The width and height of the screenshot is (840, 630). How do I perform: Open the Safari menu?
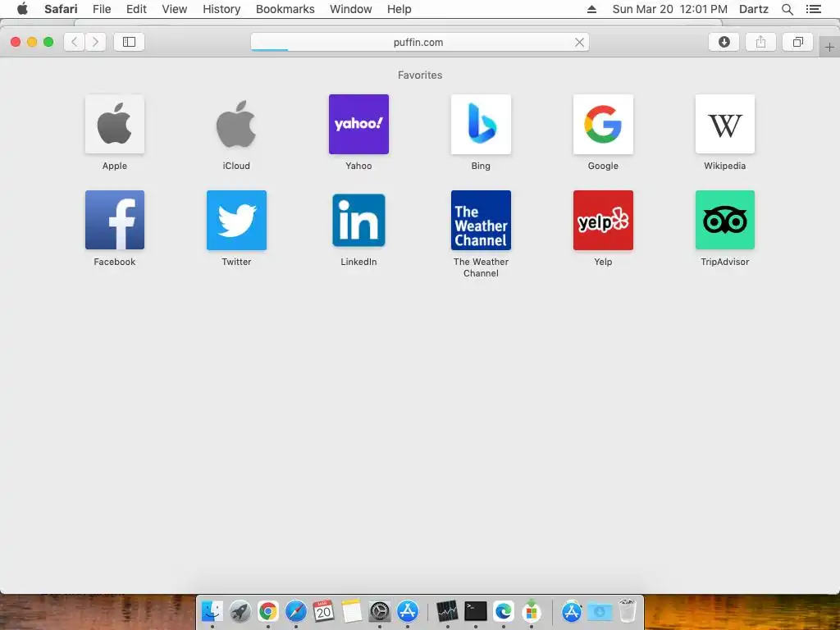click(61, 9)
